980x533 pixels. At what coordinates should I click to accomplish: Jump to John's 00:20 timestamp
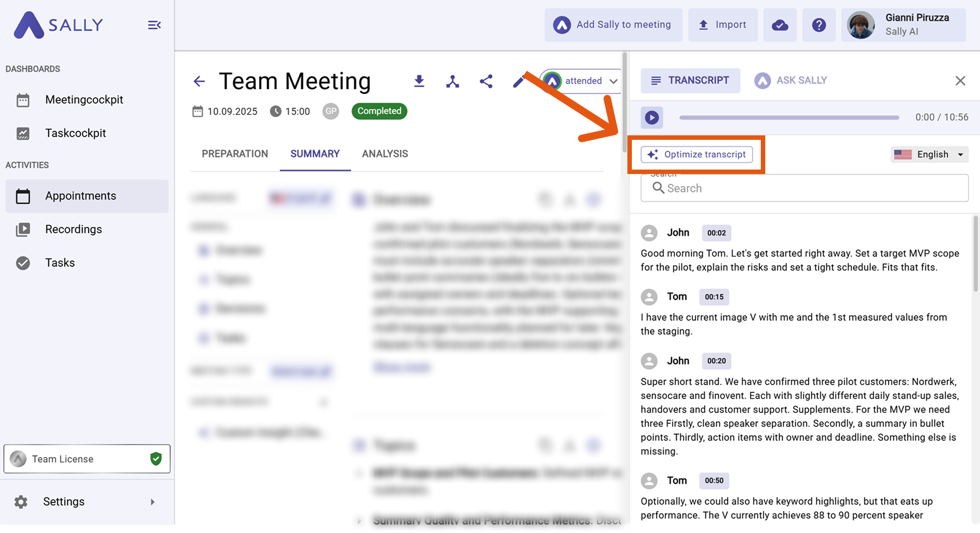716,361
